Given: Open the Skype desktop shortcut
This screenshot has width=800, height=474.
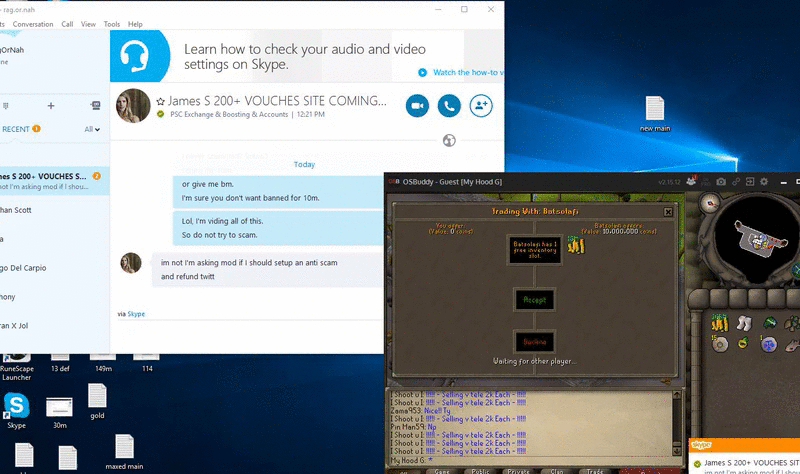Looking at the screenshot, I should tap(16, 411).
